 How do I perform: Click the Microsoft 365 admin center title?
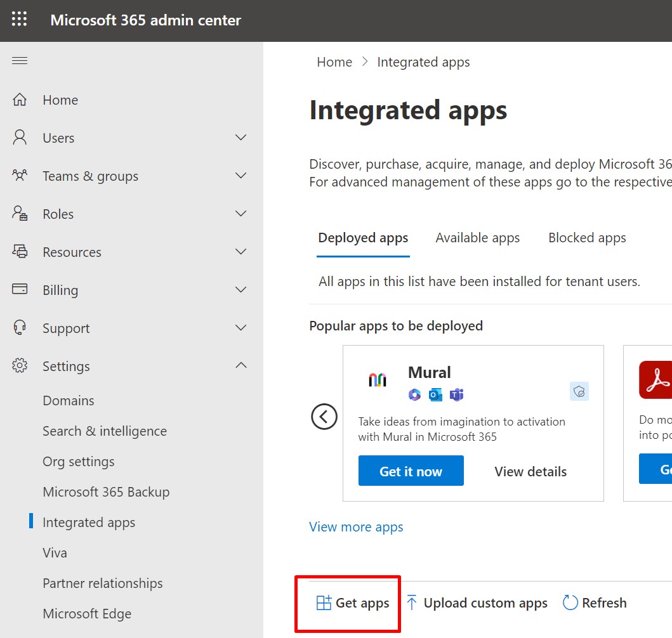pyautogui.click(x=146, y=20)
